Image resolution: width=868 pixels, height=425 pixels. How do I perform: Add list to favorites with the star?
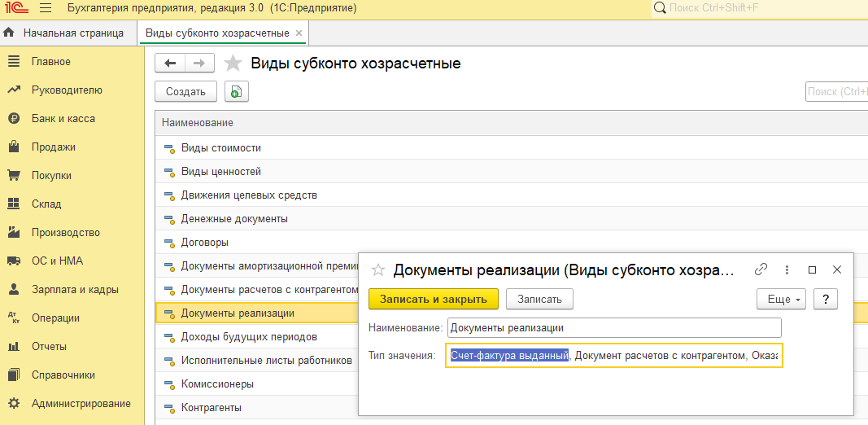(233, 64)
